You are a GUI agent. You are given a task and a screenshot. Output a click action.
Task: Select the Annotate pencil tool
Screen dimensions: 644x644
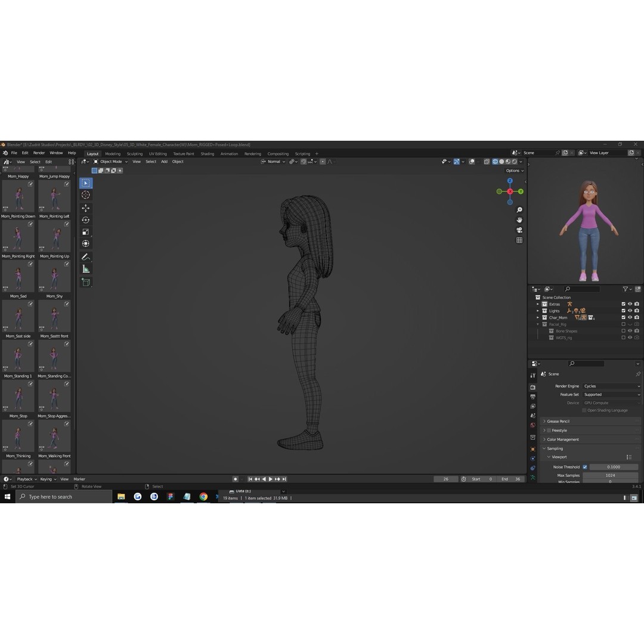[x=86, y=257]
